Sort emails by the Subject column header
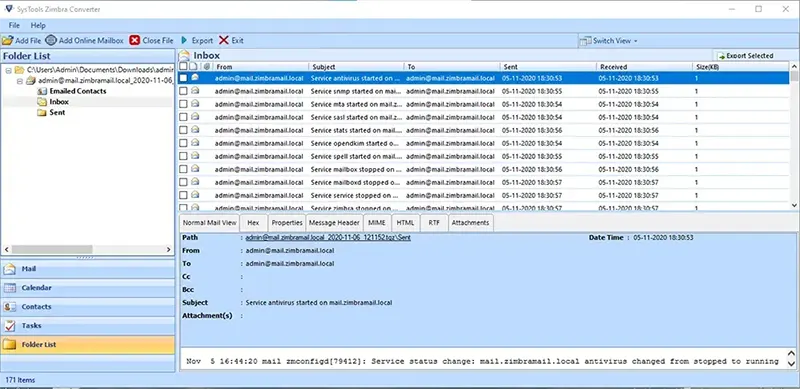This screenshot has height=389, width=800. [356, 67]
